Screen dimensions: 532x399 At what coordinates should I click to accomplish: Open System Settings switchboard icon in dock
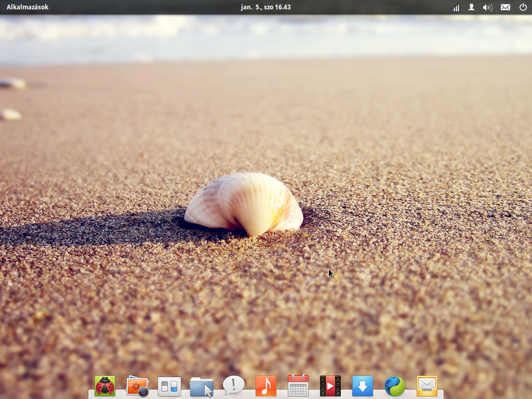click(169, 387)
